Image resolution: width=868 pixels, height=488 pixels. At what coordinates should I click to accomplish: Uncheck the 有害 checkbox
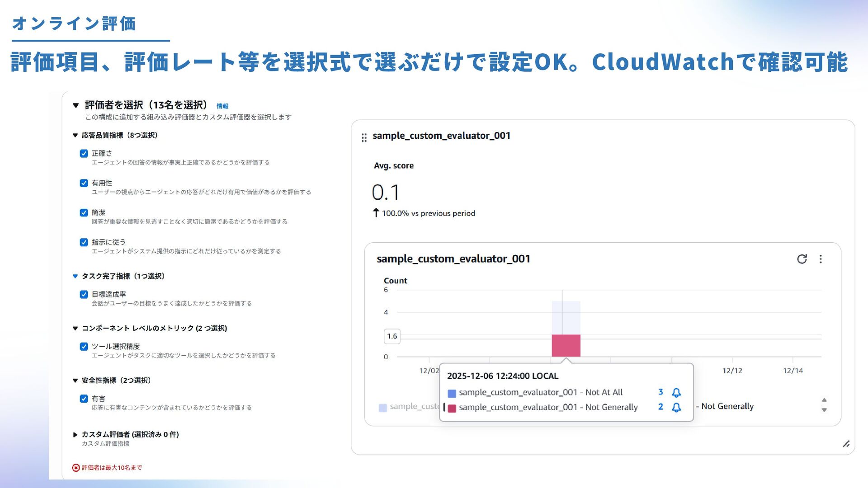(84, 399)
